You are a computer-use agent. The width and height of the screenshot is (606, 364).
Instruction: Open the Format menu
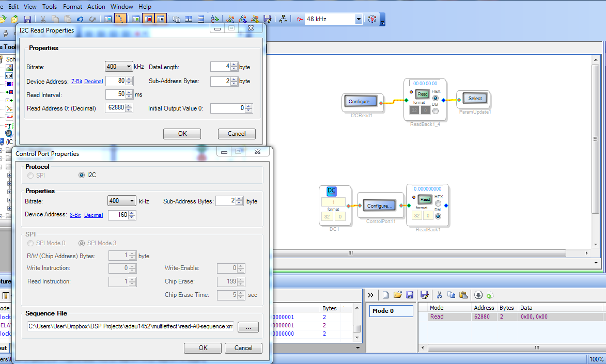(73, 7)
